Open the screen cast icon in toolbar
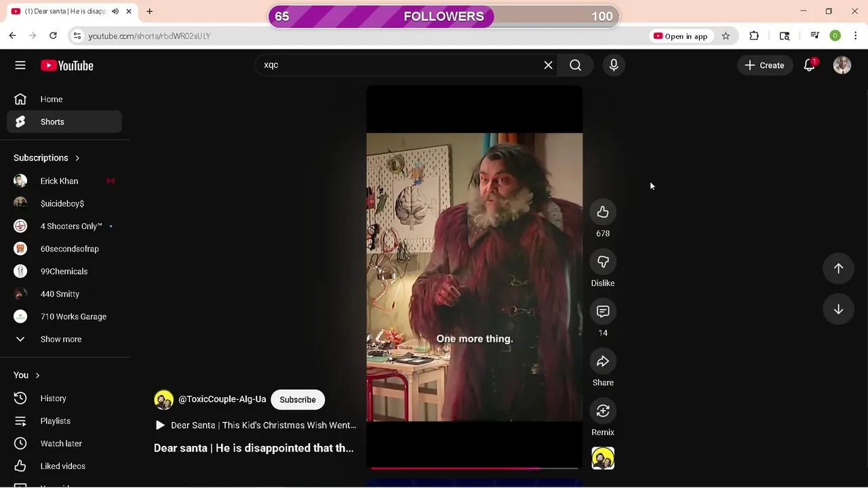Image resolution: width=868 pixels, height=488 pixels. 785,36
